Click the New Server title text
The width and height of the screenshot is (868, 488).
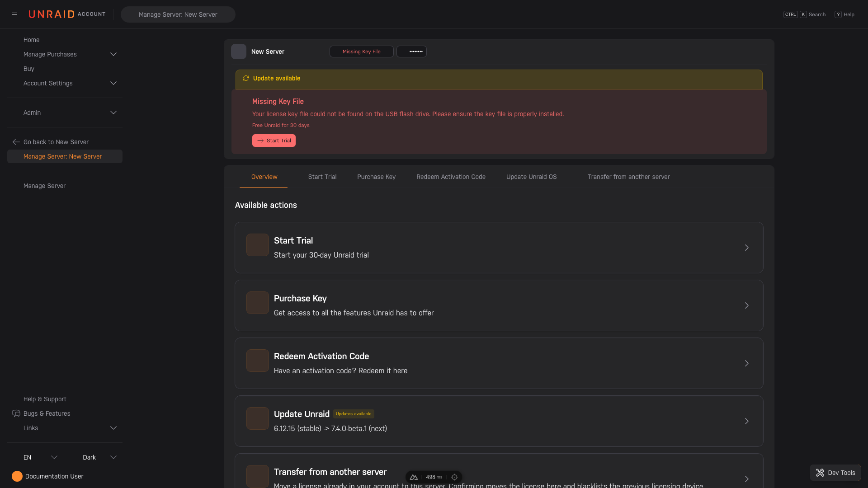click(268, 52)
